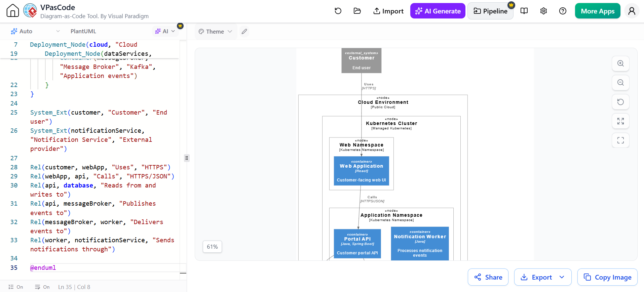Select the Notification Worker container in diagram

[x=420, y=244]
